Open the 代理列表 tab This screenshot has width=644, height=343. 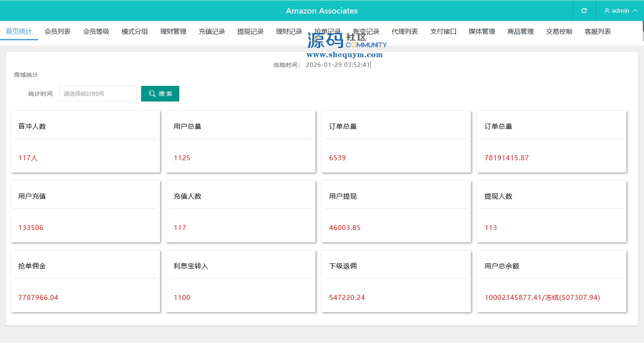pyautogui.click(x=404, y=32)
